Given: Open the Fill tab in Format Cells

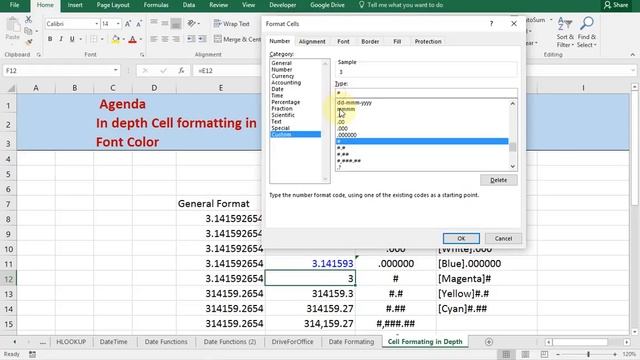Looking at the screenshot, I should (x=397, y=41).
